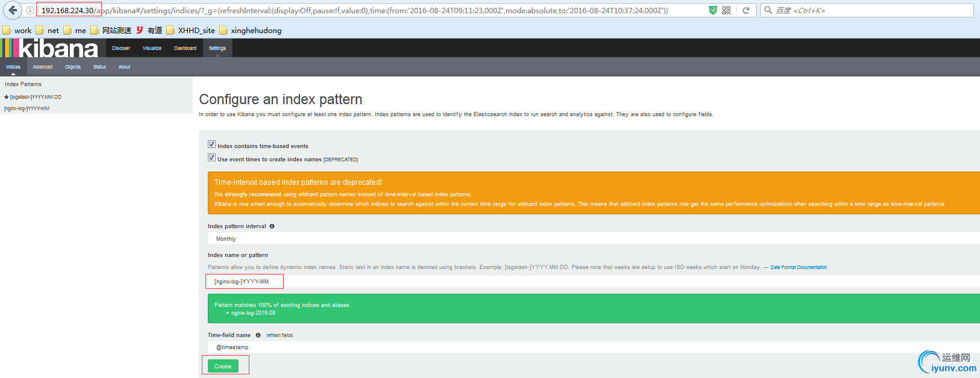The width and height of the screenshot is (980, 378).
Task: Open the Advanced settings section
Action: (43, 67)
